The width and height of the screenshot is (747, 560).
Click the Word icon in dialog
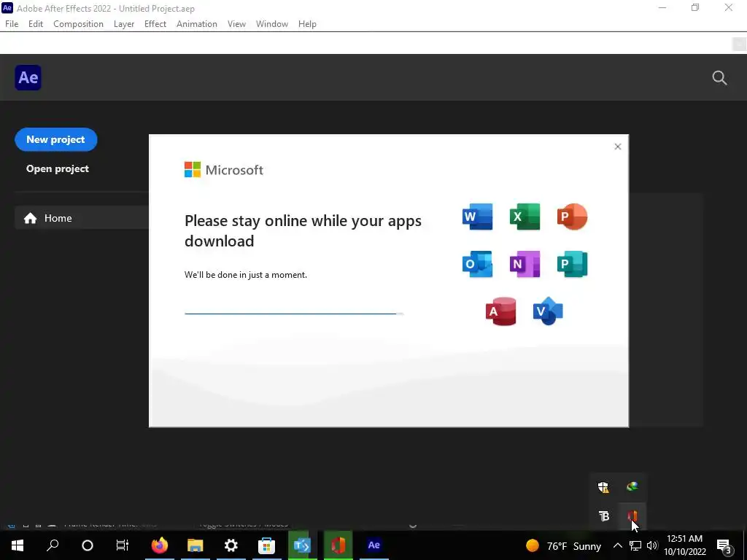pyautogui.click(x=477, y=217)
